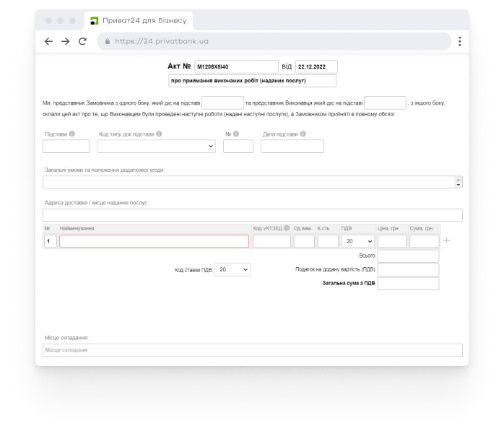Click the act date field 22.12.2022

(316, 67)
